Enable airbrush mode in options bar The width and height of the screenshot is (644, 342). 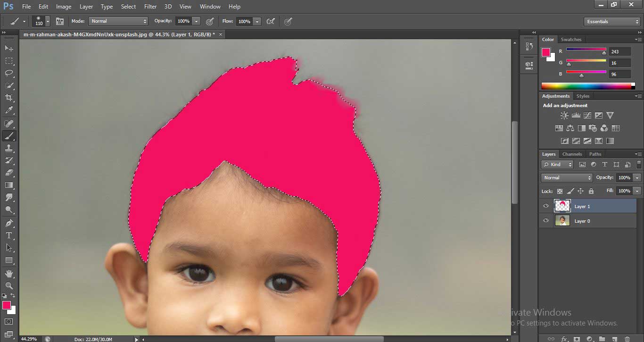271,21
